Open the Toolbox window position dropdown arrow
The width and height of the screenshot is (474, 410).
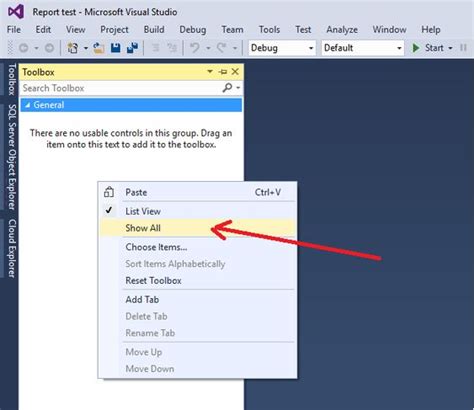click(210, 71)
